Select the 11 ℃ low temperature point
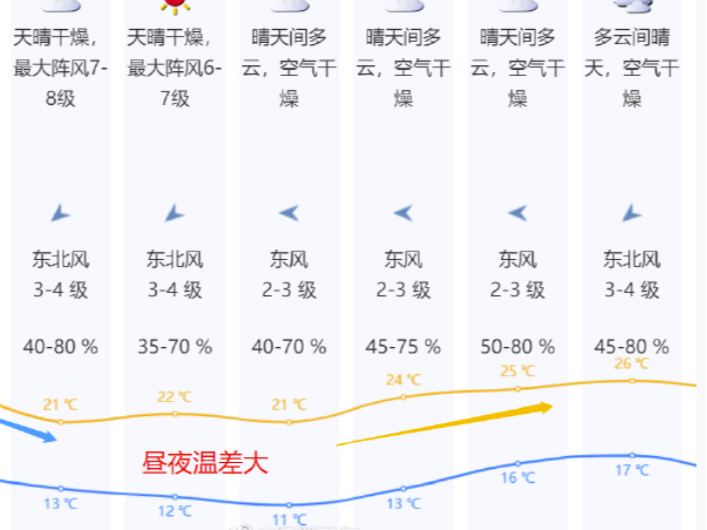This screenshot has height=530, width=707. click(x=289, y=505)
